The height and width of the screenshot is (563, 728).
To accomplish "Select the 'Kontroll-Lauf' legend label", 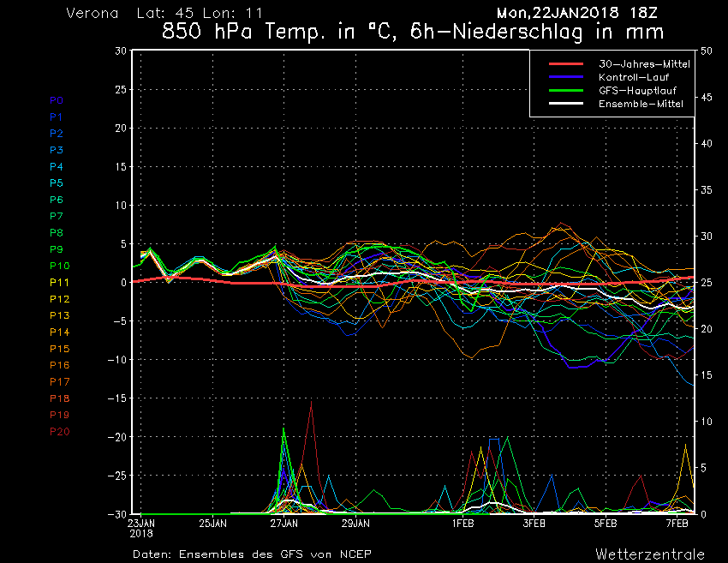I will (x=634, y=77).
